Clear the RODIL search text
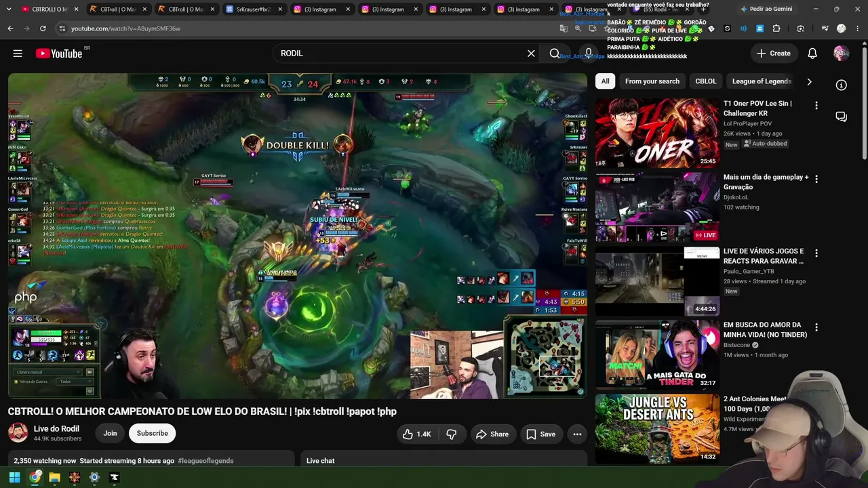The image size is (868, 488). tap(531, 54)
